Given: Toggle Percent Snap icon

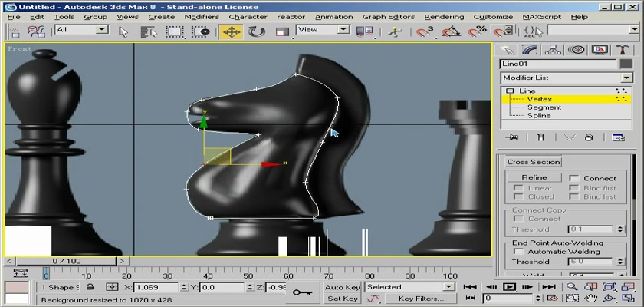Looking at the screenshot, I should click(477, 31).
